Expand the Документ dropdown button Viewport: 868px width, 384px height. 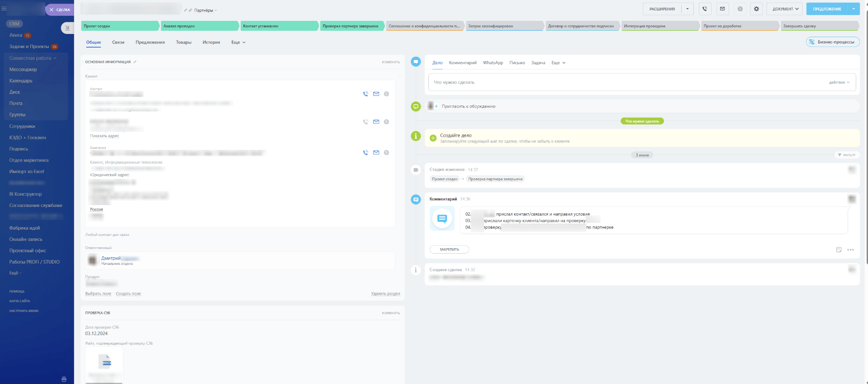(x=785, y=9)
